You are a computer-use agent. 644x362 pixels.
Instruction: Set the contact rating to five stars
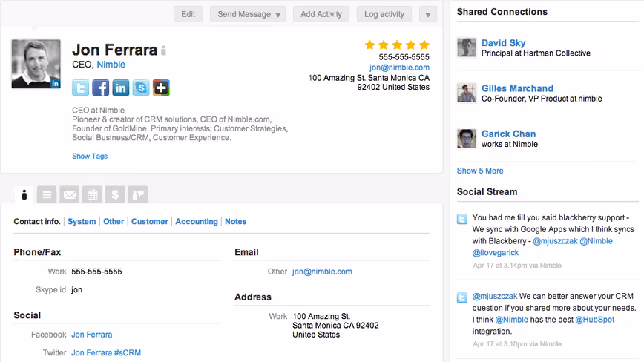[424, 45]
